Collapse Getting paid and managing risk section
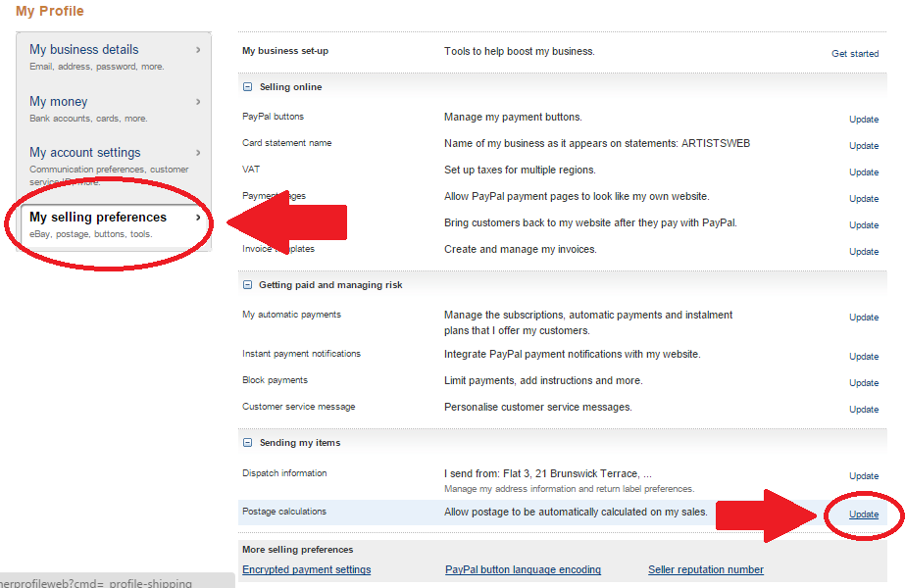The width and height of the screenshot is (905, 588). pos(248,285)
